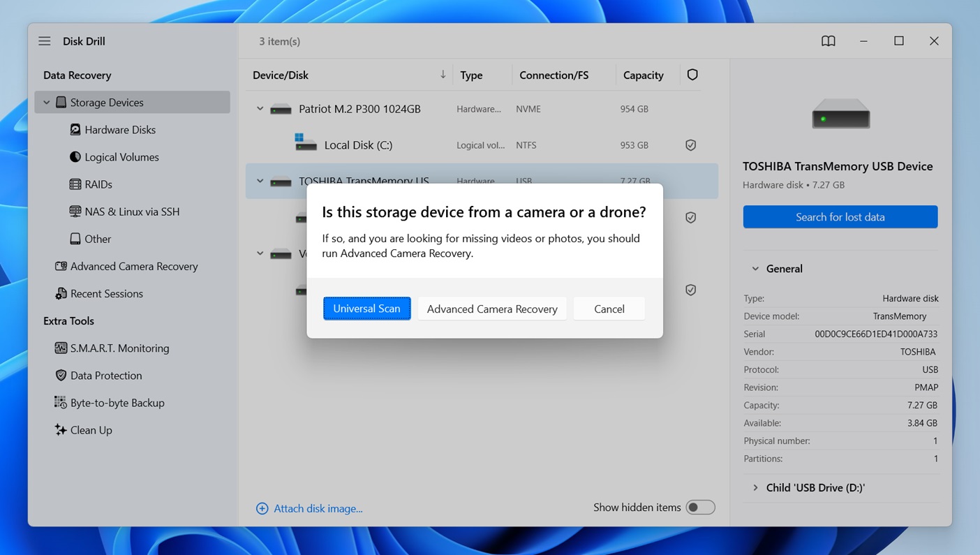The height and width of the screenshot is (555, 980).
Task: Click the large drive image in details panel
Action: click(840, 114)
